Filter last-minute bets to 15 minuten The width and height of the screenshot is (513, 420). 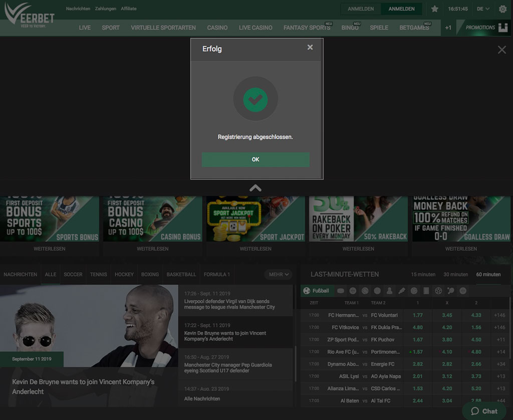pyautogui.click(x=423, y=274)
